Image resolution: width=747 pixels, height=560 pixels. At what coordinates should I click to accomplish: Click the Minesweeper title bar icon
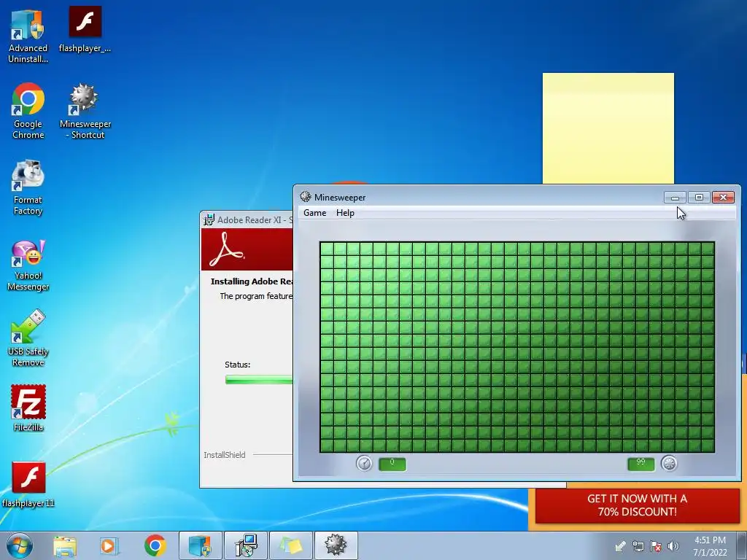tap(306, 197)
